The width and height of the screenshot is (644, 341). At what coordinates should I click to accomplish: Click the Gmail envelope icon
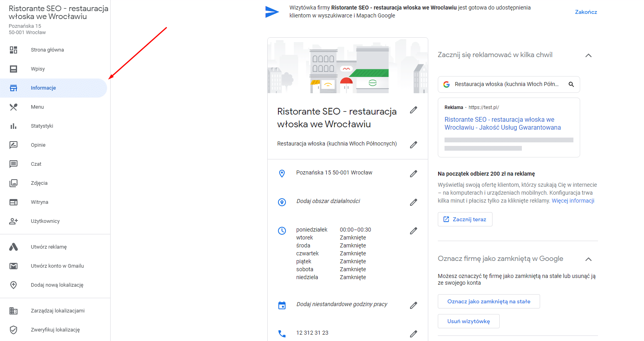pyautogui.click(x=13, y=266)
